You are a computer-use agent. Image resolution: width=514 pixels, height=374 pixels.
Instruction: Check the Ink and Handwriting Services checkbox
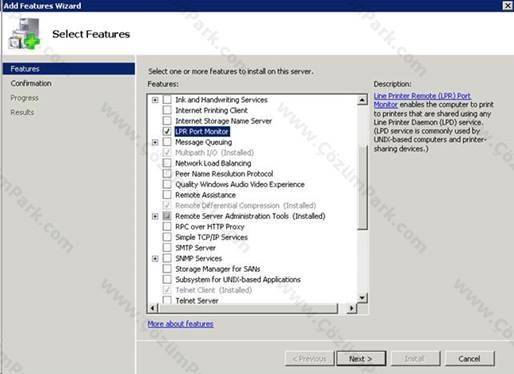coord(167,99)
